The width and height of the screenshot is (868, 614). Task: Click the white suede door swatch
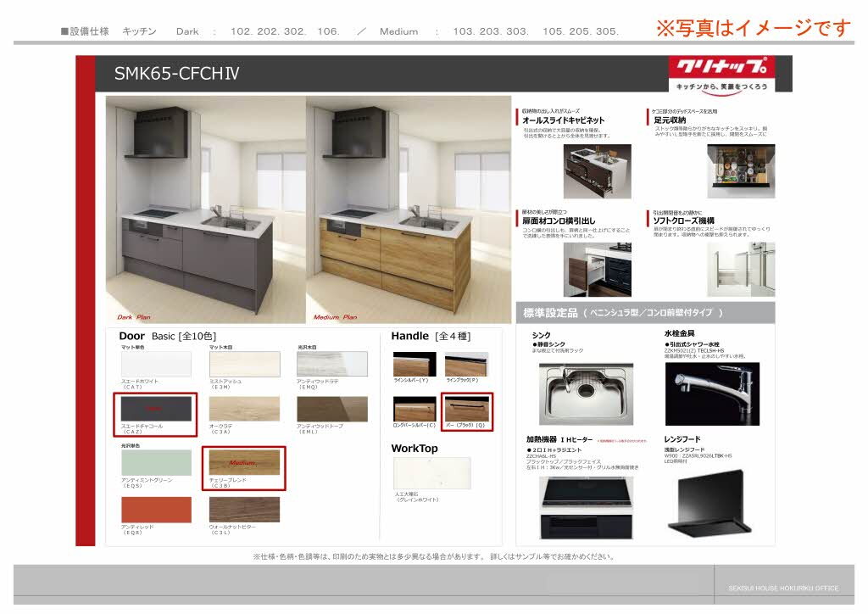click(x=156, y=365)
